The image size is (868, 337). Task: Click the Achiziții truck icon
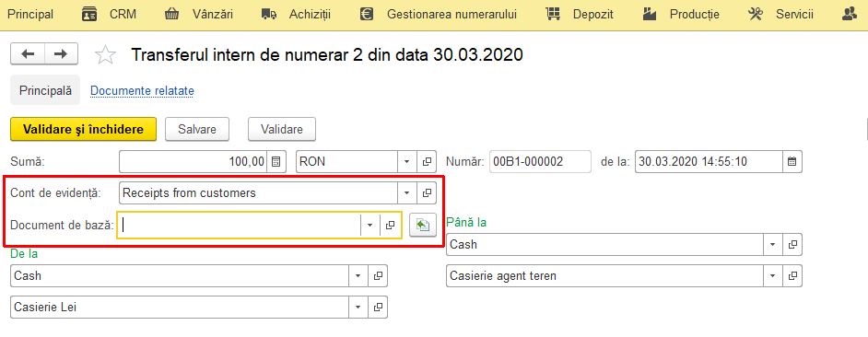[x=269, y=15]
